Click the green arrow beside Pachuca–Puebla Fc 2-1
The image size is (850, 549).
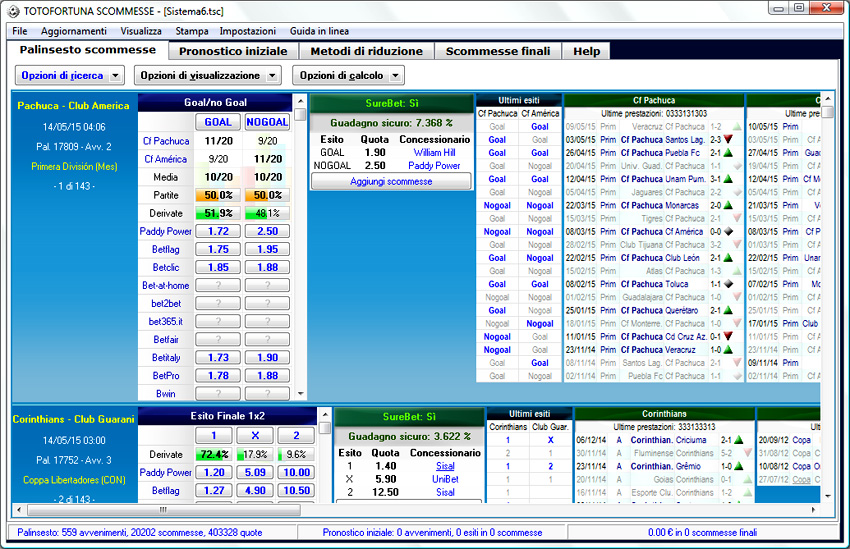pyautogui.click(x=728, y=153)
